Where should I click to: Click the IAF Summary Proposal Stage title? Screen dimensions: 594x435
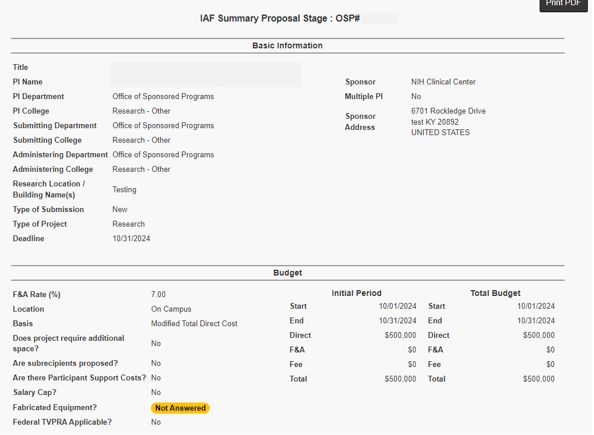[281, 19]
